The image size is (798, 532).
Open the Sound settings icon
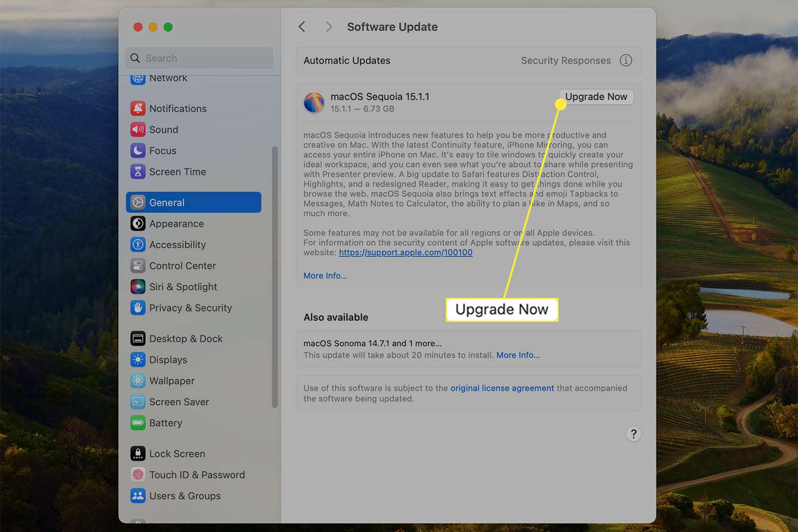tap(138, 130)
